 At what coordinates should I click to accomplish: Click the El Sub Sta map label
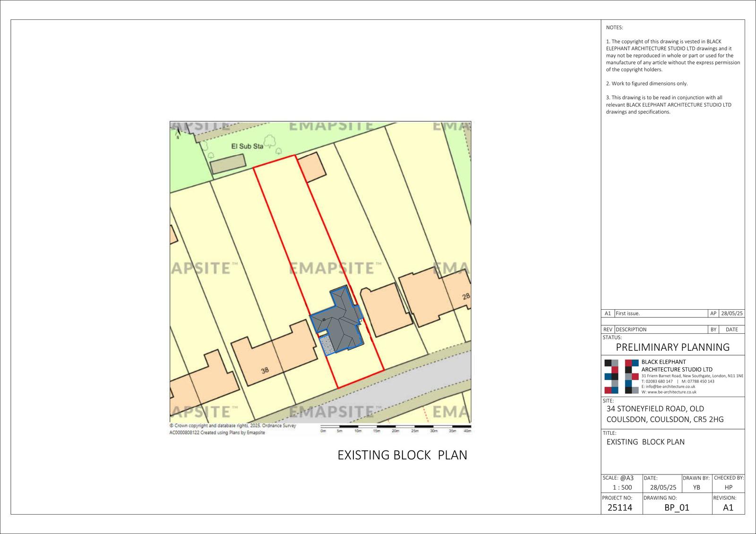(x=247, y=146)
